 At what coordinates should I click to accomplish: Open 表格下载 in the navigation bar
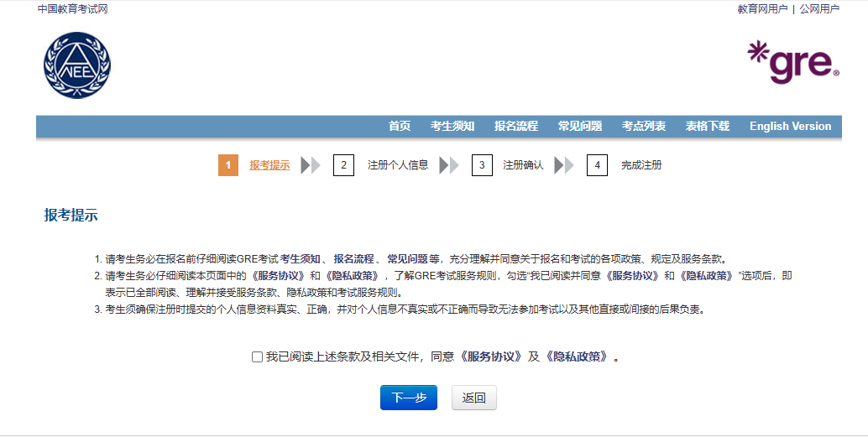pyautogui.click(x=707, y=126)
